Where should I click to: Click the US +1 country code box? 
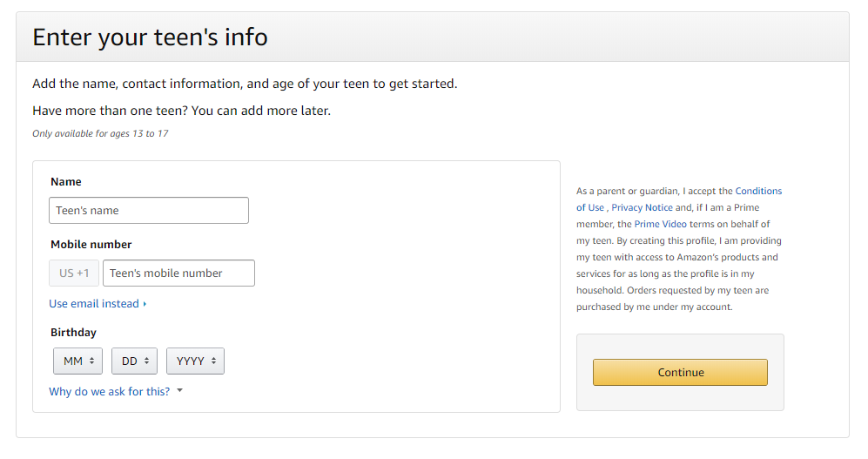[x=74, y=273]
